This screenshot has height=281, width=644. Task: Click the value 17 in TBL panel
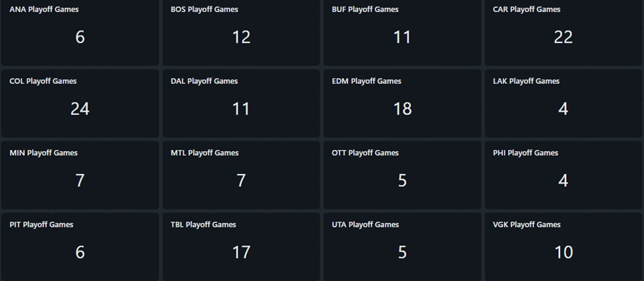(241, 253)
